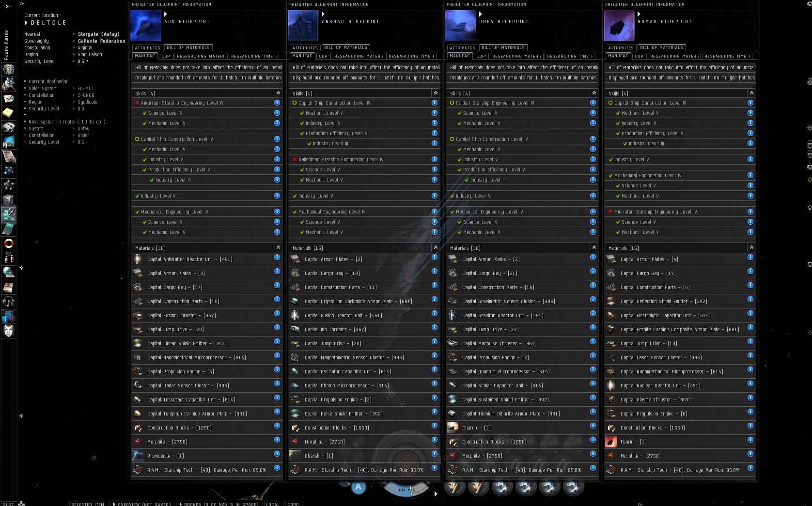Collapse Skills section in Rhea Blueprint panel
Viewport: 812px width, 506px height.
pyautogui.click(x=594, y=93)
